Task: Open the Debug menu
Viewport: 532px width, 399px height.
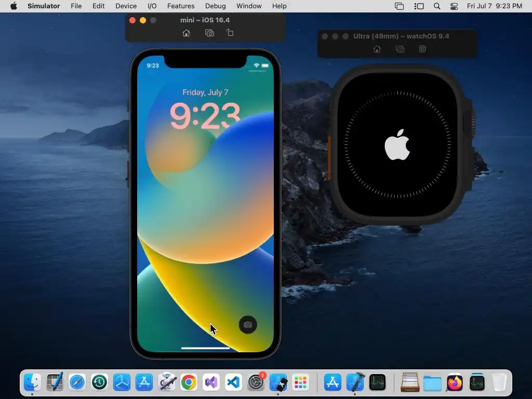Action: point(216,6)
